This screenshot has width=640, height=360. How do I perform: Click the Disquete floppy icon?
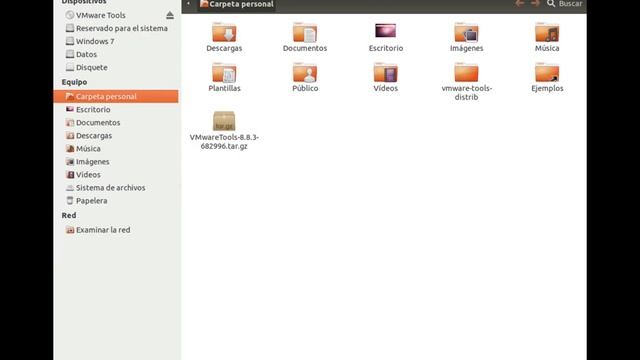(70, 67)
